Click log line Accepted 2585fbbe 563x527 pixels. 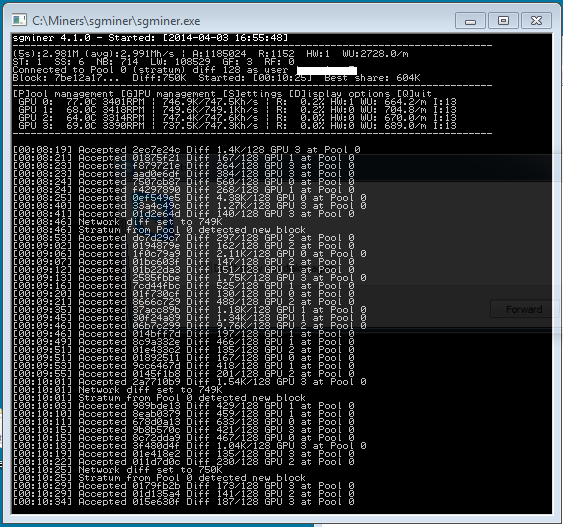point(189,278)
